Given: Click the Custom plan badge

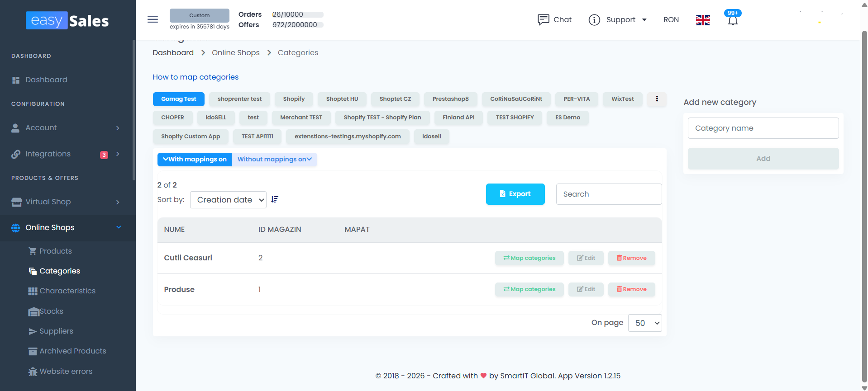Looking at the screenshot, I should pos(200,15).
